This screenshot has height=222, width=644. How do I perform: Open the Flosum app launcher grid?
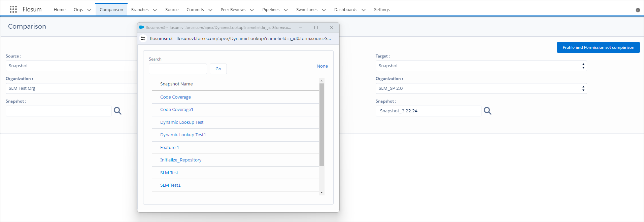(x=13, y=9)
